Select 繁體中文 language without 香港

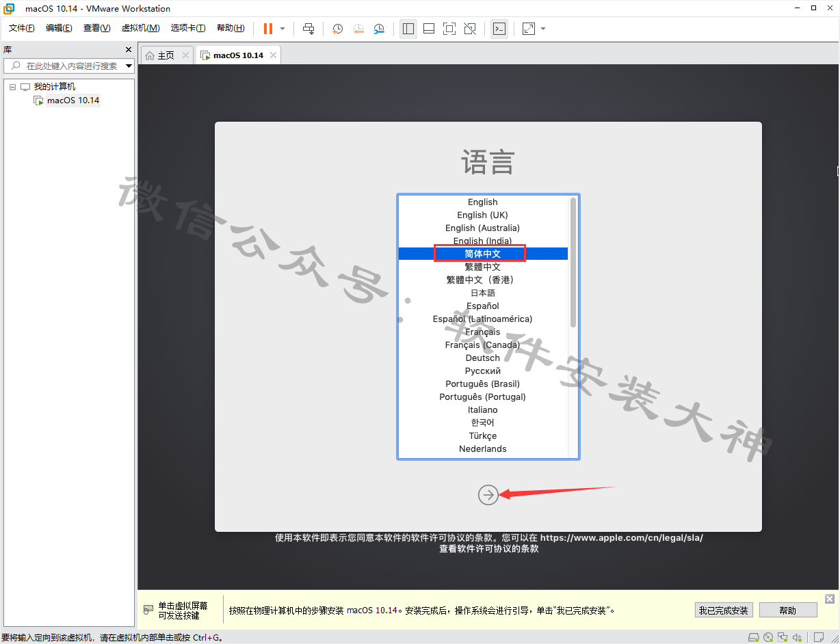(483, 267)
